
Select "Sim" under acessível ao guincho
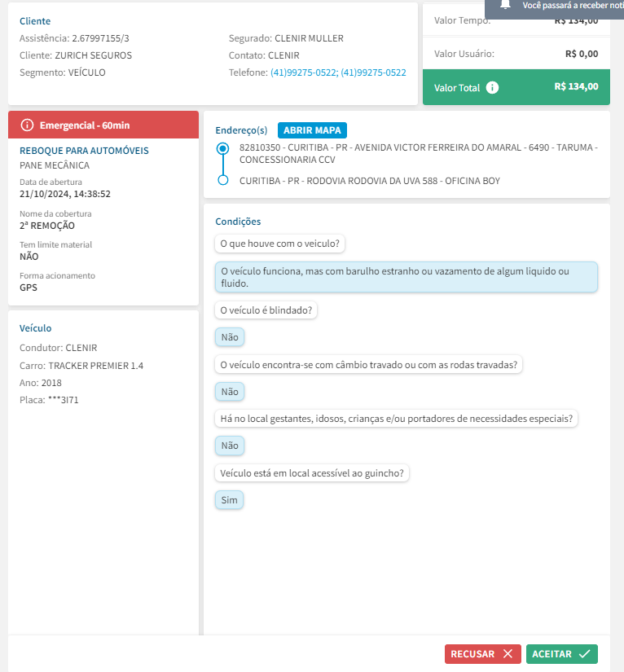tap(229, 500)
